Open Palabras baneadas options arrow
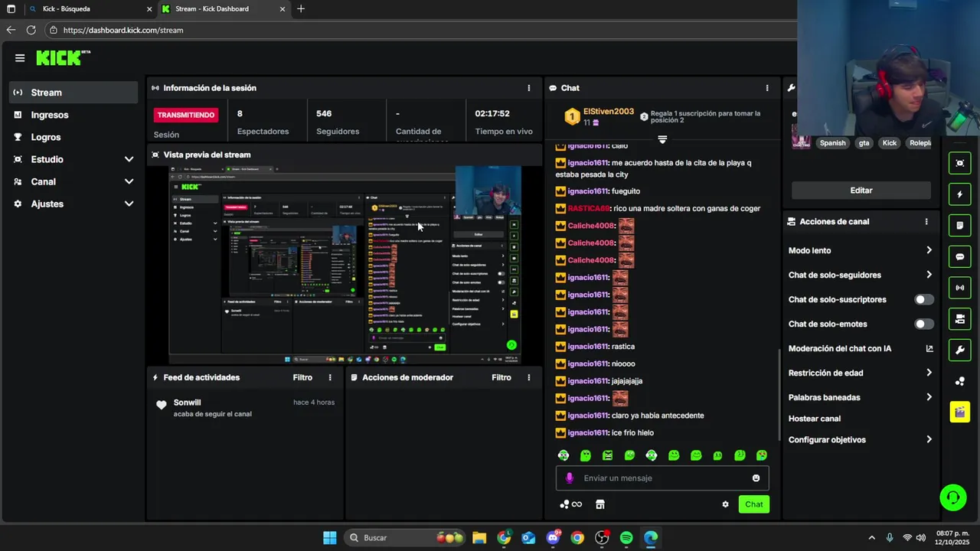The width and height of the screenshot is (980, 551). 929,397
